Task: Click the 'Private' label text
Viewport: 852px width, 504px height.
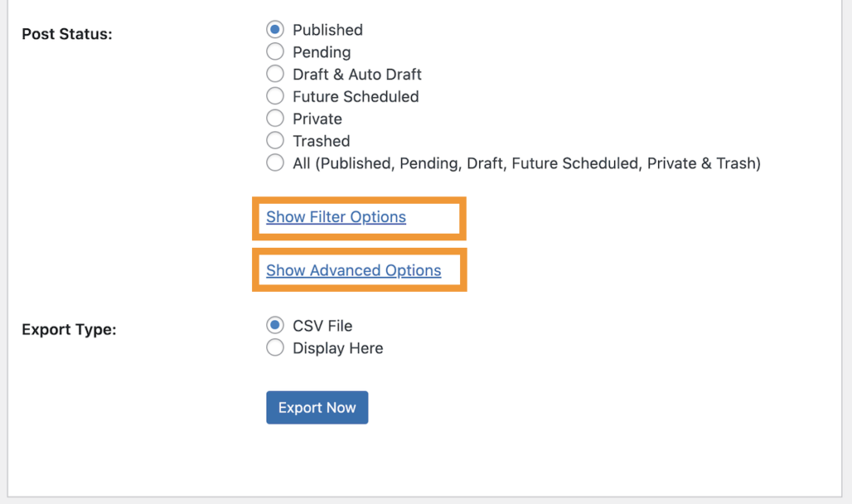Action: [317, 119]
